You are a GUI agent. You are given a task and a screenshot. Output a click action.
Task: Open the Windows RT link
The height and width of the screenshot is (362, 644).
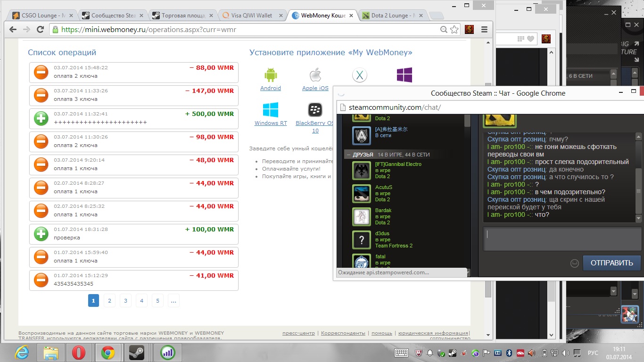click(x=271, y=123)
